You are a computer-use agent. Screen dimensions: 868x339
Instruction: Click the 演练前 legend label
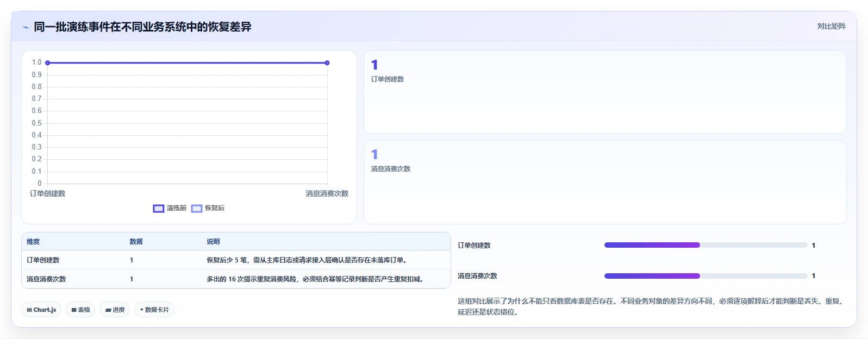tap(177, 208)
